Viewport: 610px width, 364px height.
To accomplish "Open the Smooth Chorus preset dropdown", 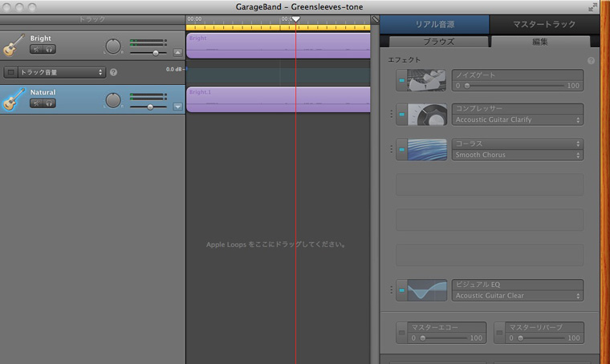I will [518, 155].
